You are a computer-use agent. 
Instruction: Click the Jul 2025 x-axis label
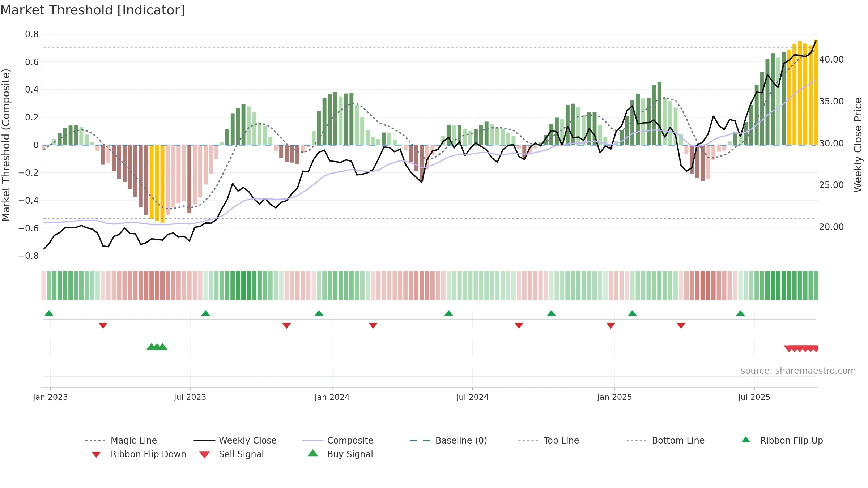754,397
